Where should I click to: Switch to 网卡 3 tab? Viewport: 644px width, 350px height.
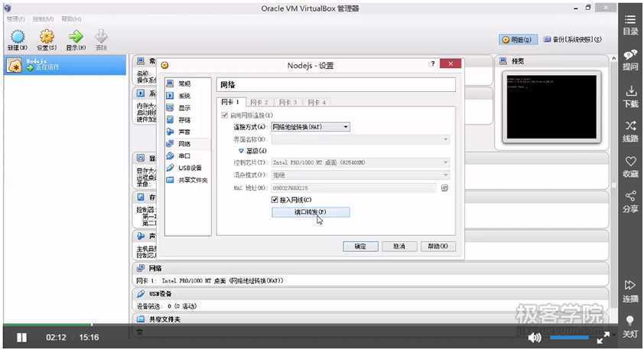point(288,102)
